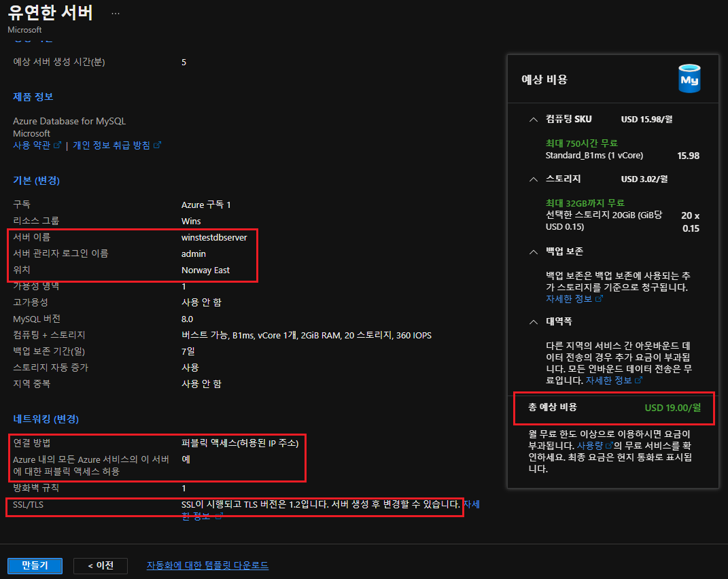Collapse the 스토리지 cost section

click(534, 179)
